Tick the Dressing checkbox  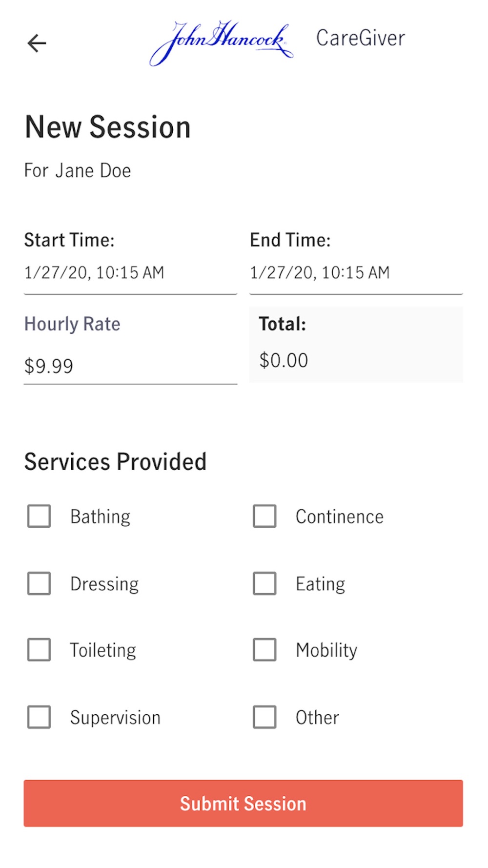coord(39,584)
